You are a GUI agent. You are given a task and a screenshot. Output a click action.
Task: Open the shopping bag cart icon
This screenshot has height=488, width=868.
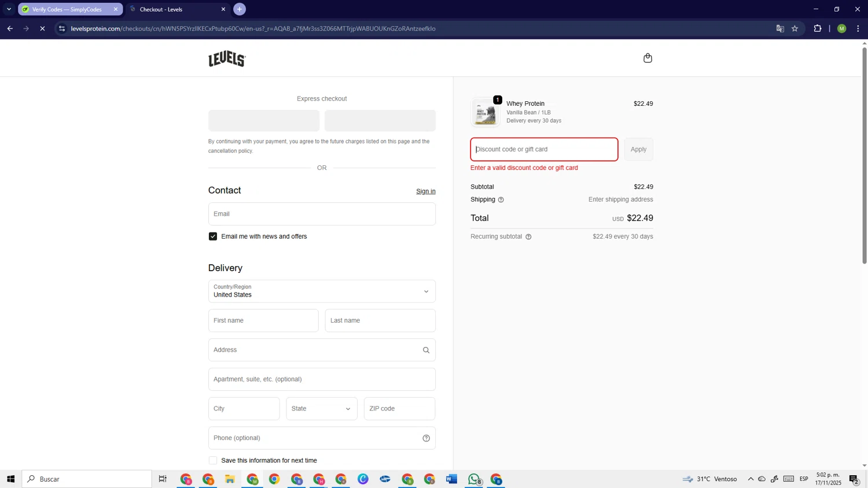[x=648, y=58]
